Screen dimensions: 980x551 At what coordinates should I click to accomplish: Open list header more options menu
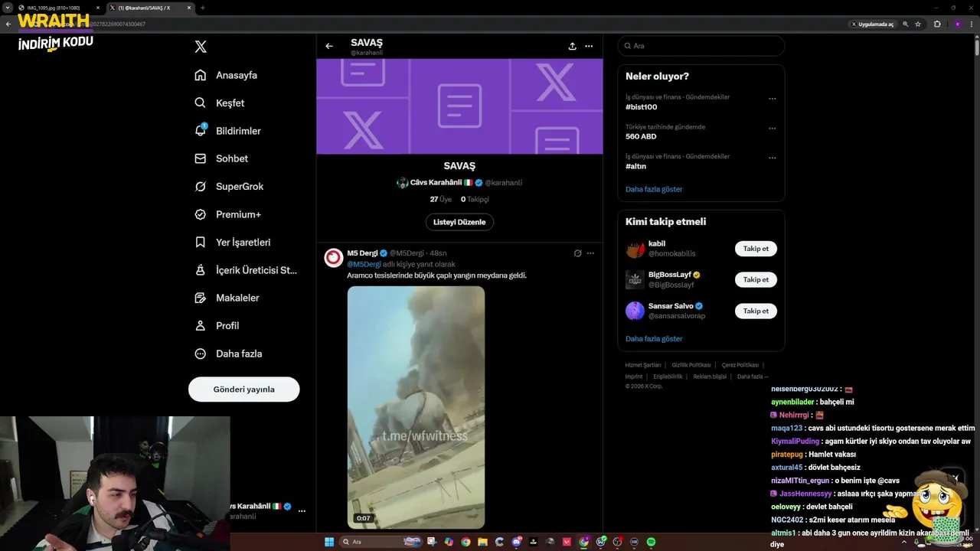pyautogui.click(x=589, y=46)
